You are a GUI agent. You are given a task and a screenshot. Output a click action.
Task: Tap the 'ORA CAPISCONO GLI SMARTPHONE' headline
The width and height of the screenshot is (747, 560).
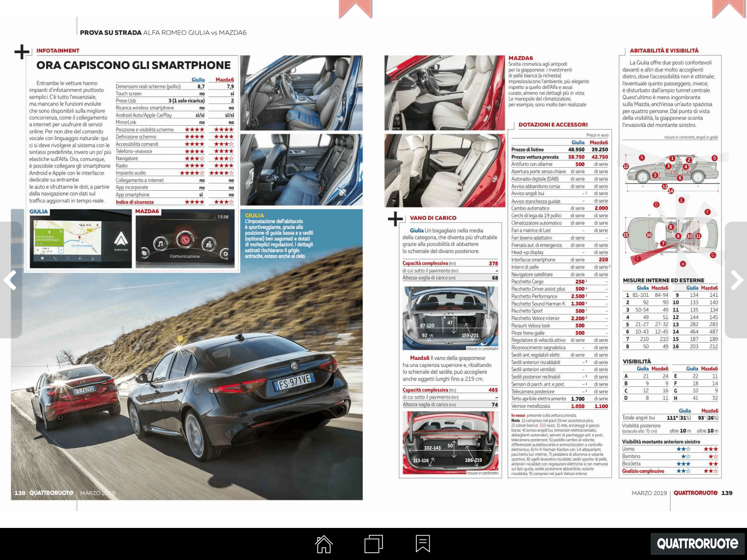133,65
